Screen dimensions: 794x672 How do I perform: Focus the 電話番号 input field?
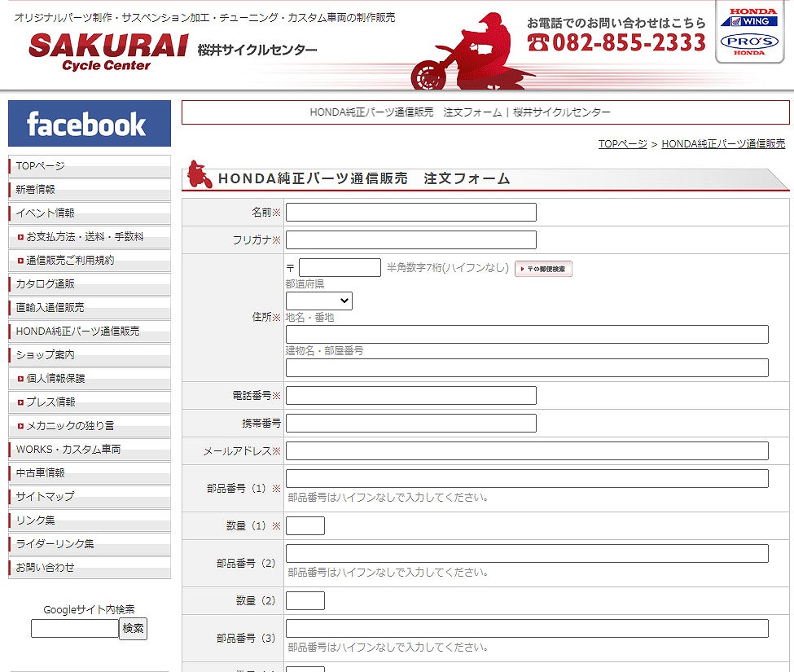pyautogui.click(x=411, y=396)
